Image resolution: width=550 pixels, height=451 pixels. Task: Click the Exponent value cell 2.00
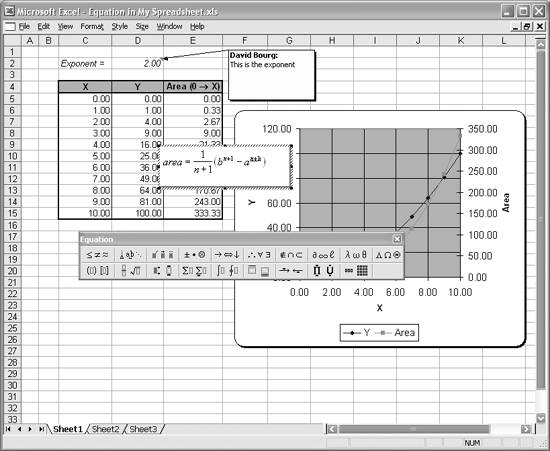(138, 63)
